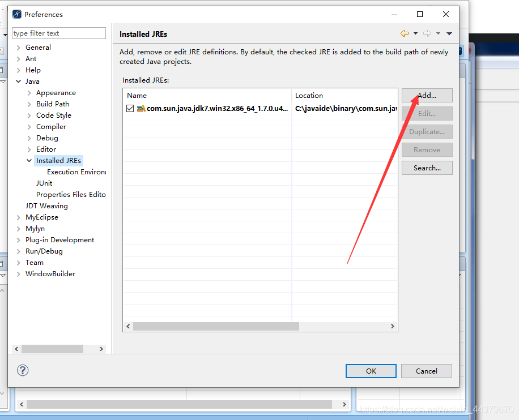Expand the Compiler node
Image resolution: width=519 pixels, height=420 pixels.
[x=29, y=127]
